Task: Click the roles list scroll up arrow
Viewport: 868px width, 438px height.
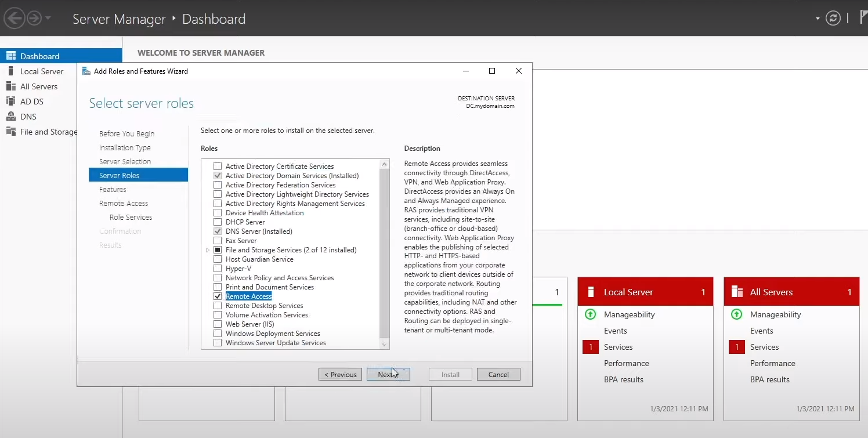Action: coord(384,164)
